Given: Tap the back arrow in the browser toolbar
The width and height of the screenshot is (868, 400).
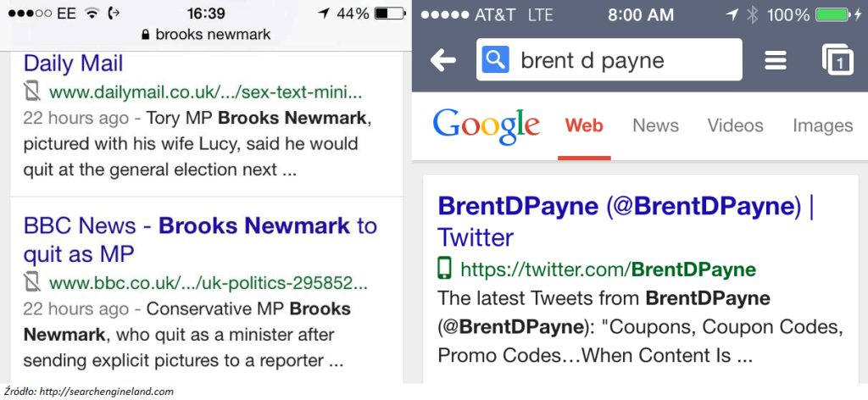Looking at the screenshot, I should pos(443,60).
